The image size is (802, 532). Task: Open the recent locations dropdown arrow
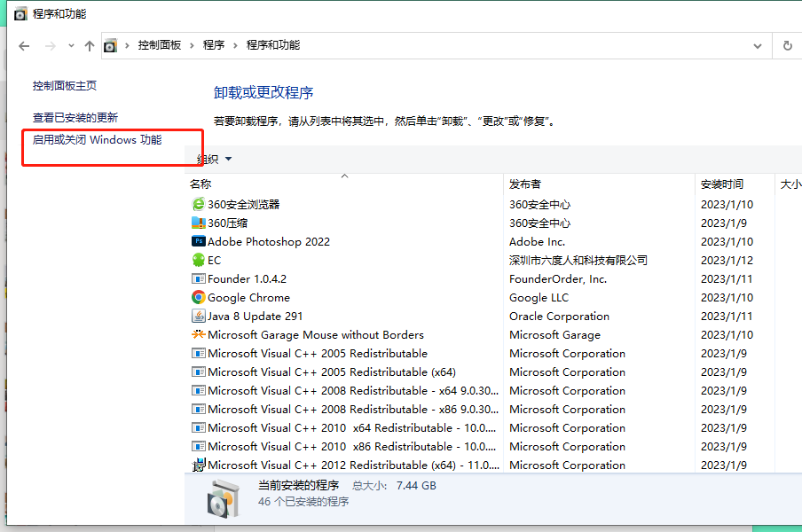71,46
